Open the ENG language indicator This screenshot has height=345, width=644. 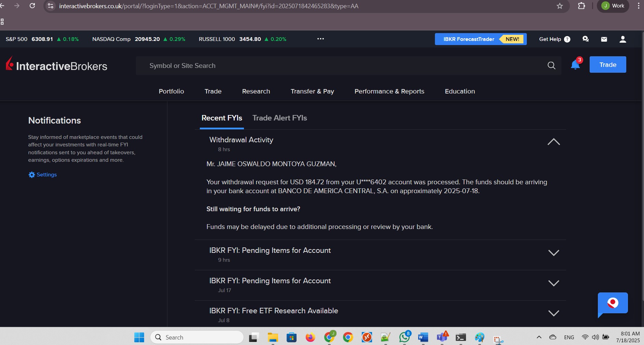point(569,337)
